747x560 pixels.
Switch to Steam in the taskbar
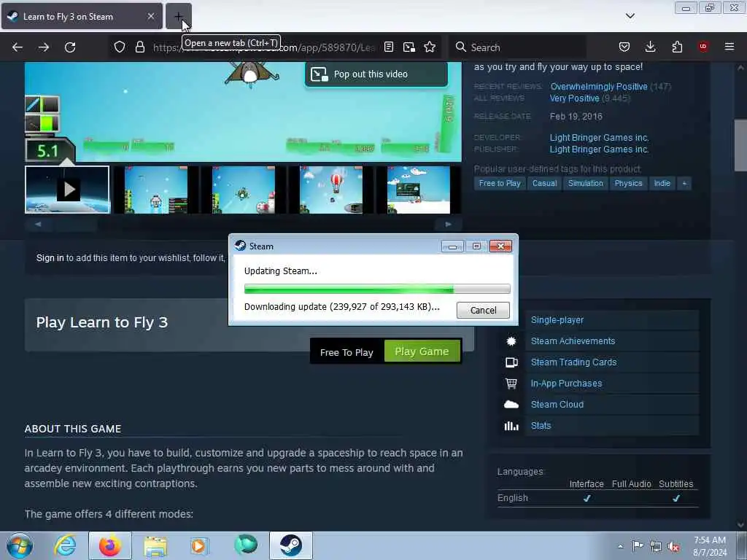(290, 545)
